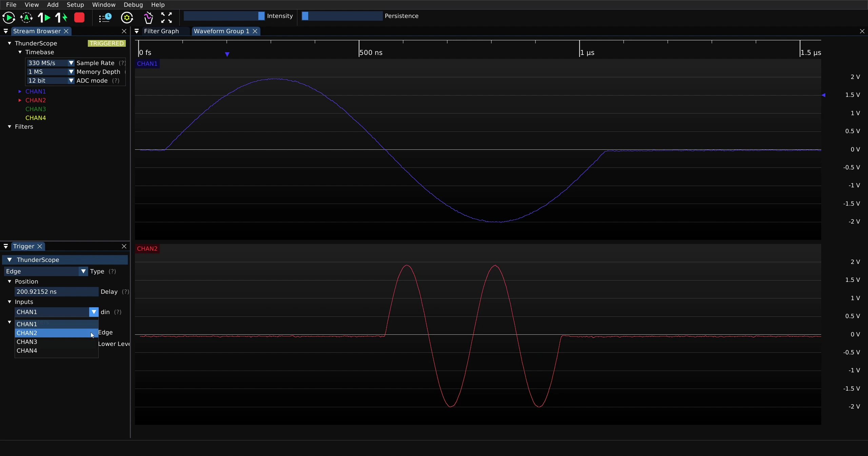This screenshot has width=868, height=456.
Task: Expand the CHAN1 tree node
Action: 20,91
